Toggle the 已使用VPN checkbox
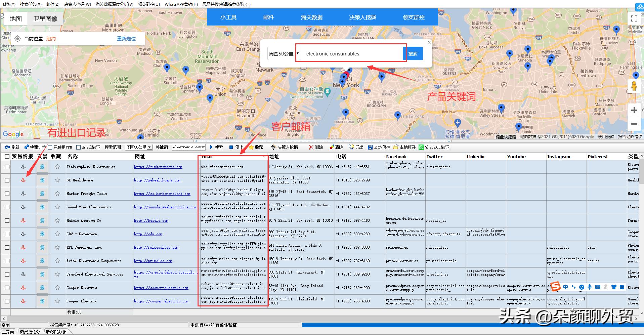The height and width of the screenshot is (335, 644). tap(50, 147)
